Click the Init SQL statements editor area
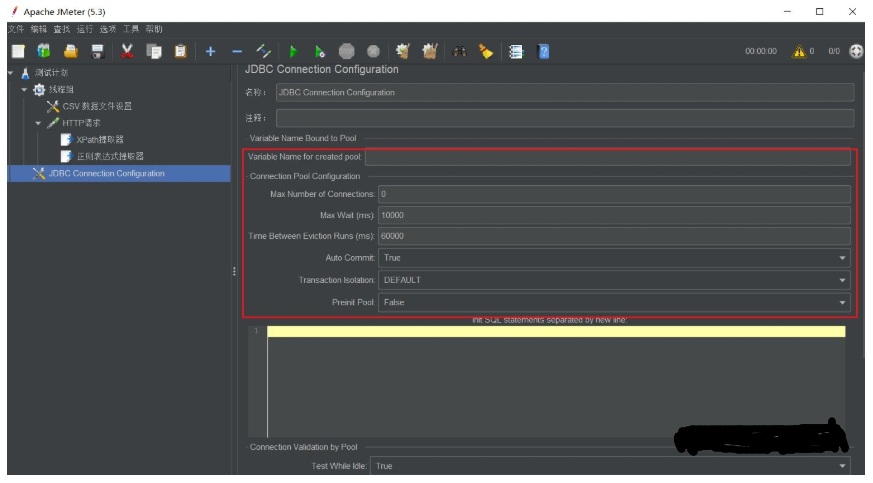 556,382
